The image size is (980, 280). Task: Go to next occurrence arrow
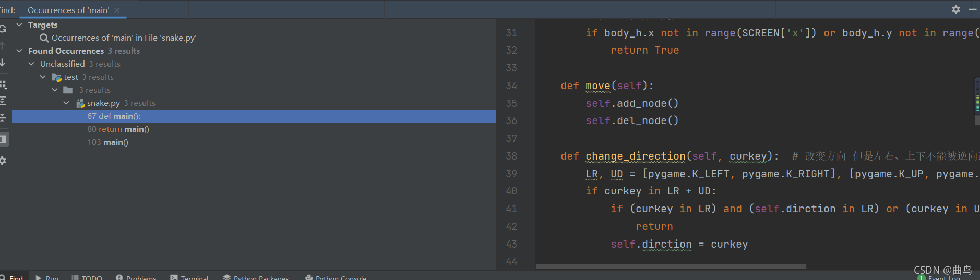tap(3, 63)
